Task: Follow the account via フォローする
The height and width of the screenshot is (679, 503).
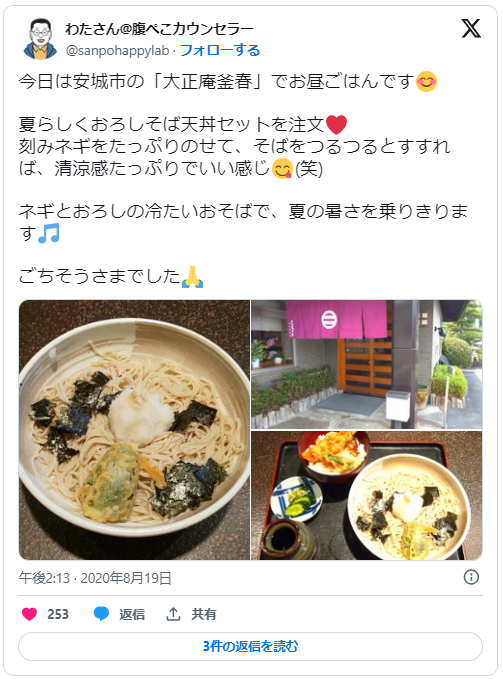Action: click(x=219, y=51)
